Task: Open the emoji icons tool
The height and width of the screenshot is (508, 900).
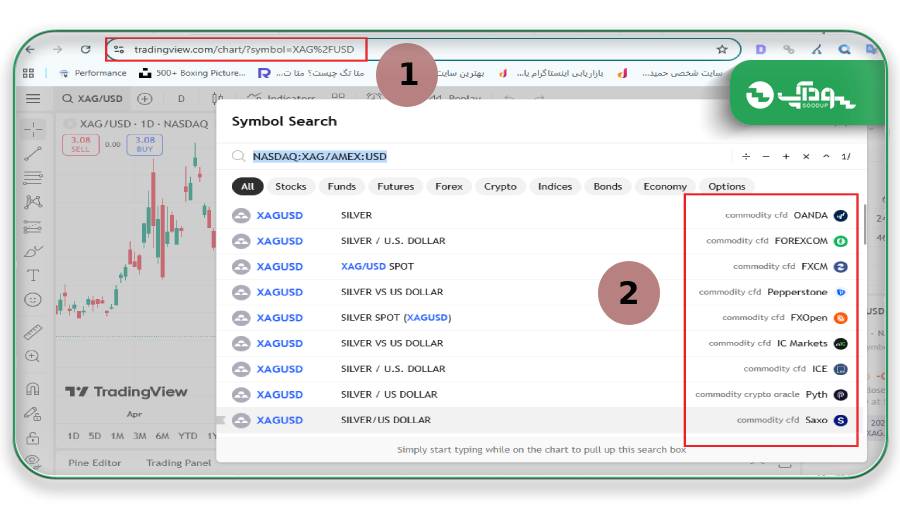Action: tap(33, 300)
